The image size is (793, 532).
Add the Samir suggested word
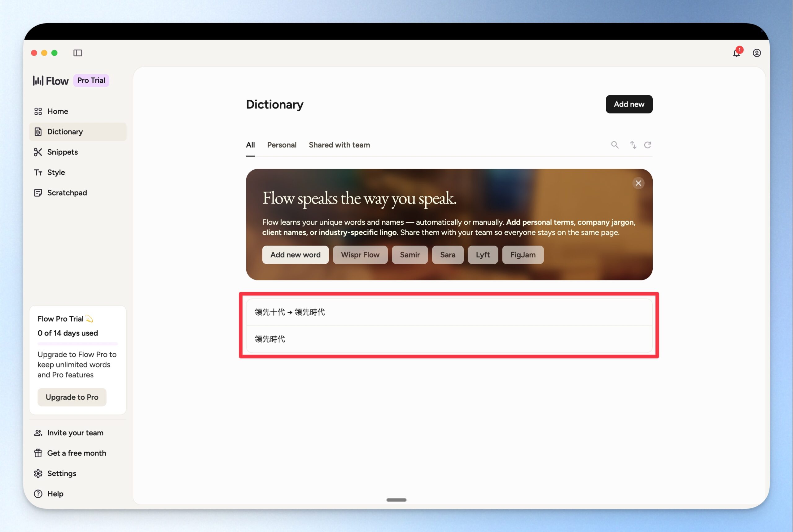410,255
